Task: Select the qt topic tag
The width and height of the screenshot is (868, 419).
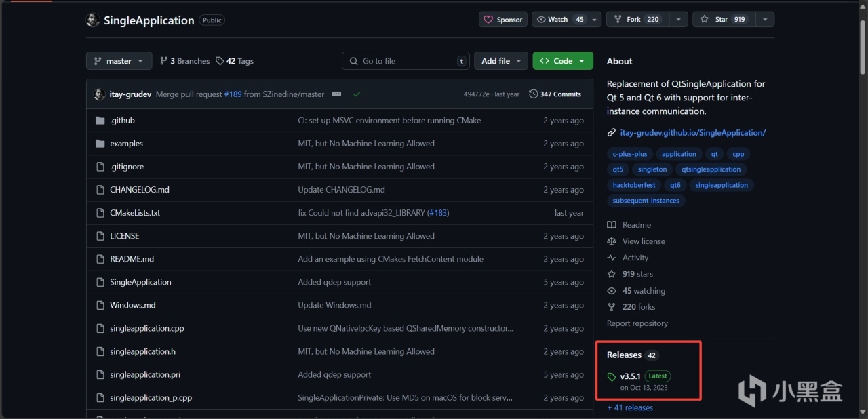Action: coord(714,154)
